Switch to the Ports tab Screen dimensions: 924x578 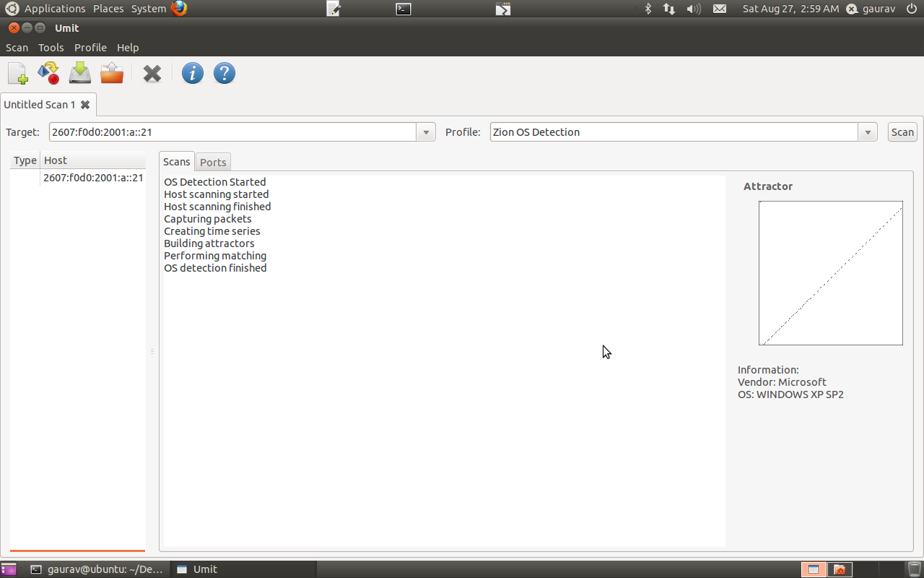pyautogui.click(x=213, y=163)
